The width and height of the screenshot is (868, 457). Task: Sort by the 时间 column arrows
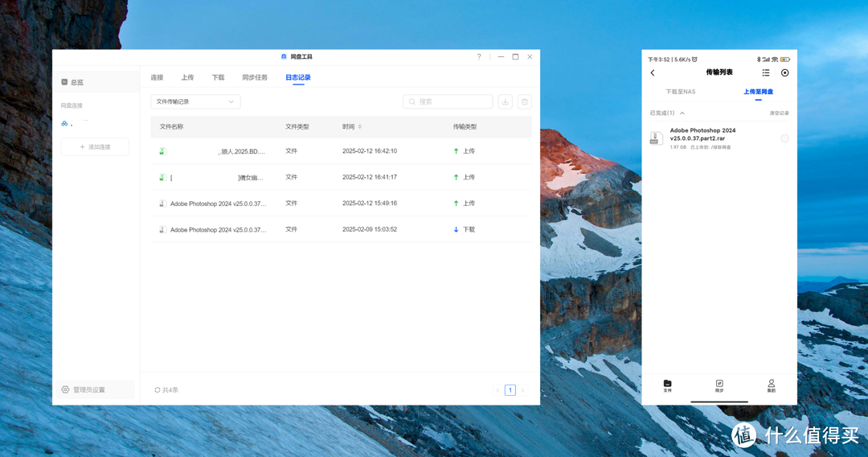pos(360,127)
